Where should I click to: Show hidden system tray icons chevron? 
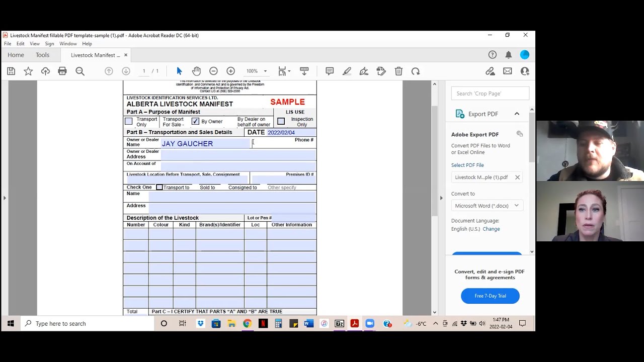[436, 324]
